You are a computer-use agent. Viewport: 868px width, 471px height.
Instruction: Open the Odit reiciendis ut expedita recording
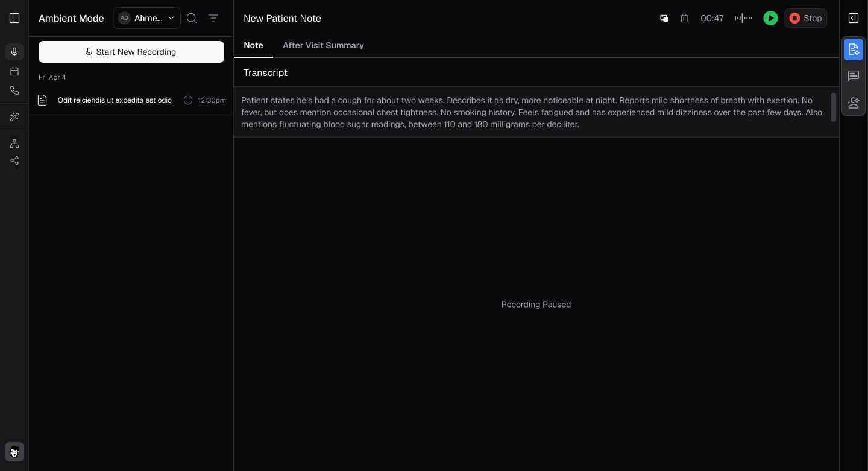(131, 100)
